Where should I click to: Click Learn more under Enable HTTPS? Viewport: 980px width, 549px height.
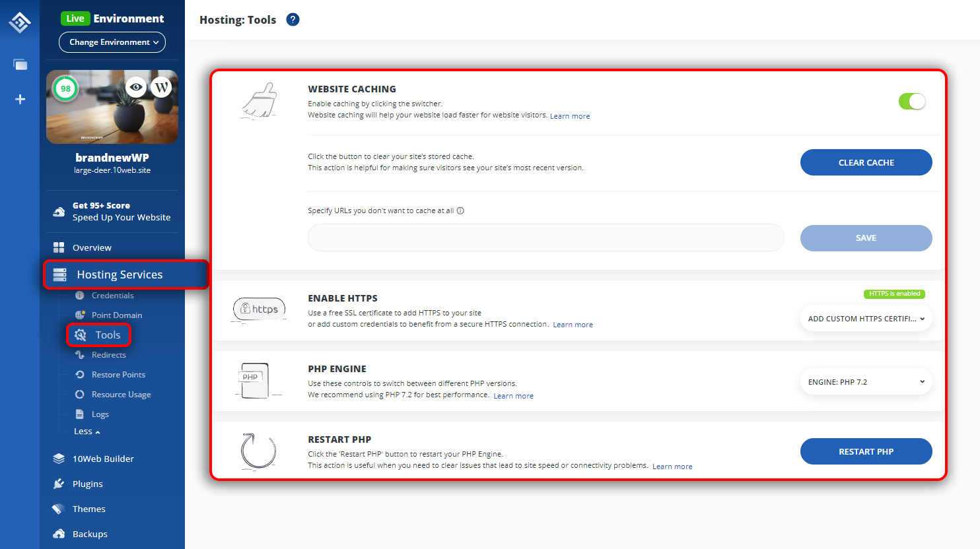tap(573, 325)
